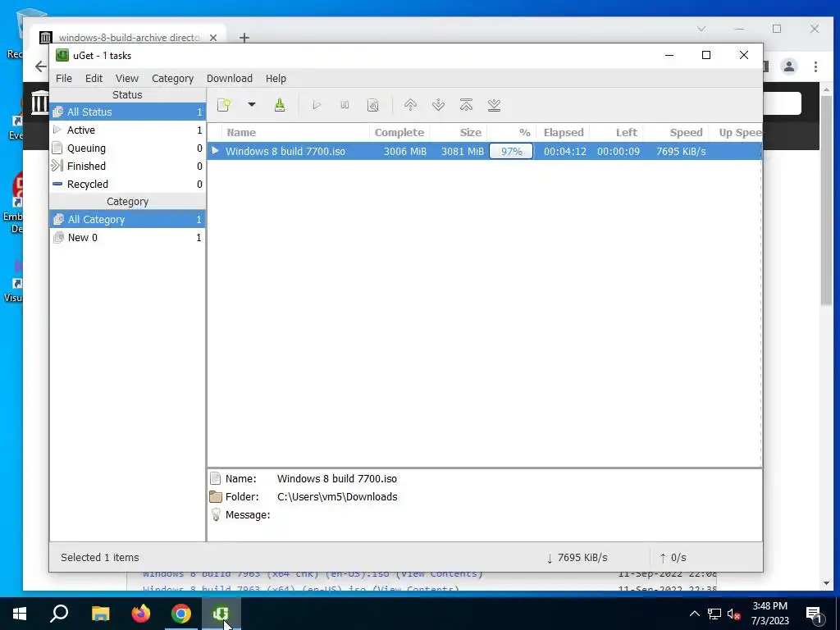The image size is (840, 630).
Task: Select the All Category item
Action: (127, 220)
